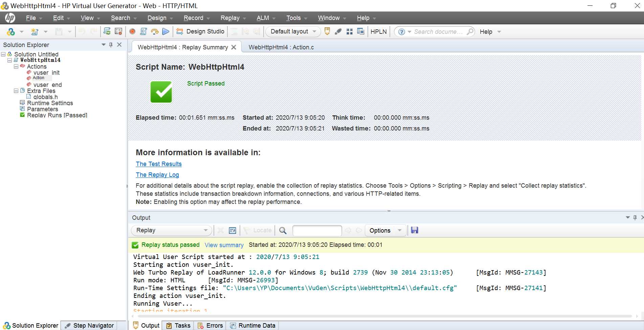
Task: Switch to the Tasks tab
Action: click(178, 325)
